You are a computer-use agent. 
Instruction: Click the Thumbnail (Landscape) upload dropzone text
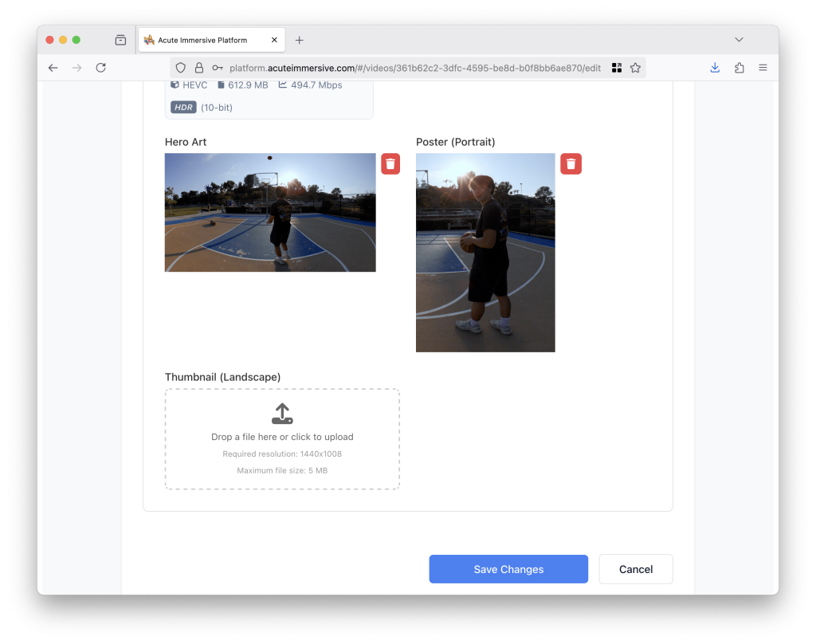(x=282, y=437)
